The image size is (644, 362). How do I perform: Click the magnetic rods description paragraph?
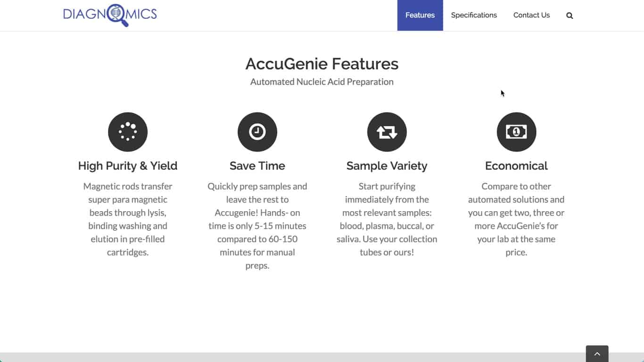pyautogui.click(x=128, y=219)
